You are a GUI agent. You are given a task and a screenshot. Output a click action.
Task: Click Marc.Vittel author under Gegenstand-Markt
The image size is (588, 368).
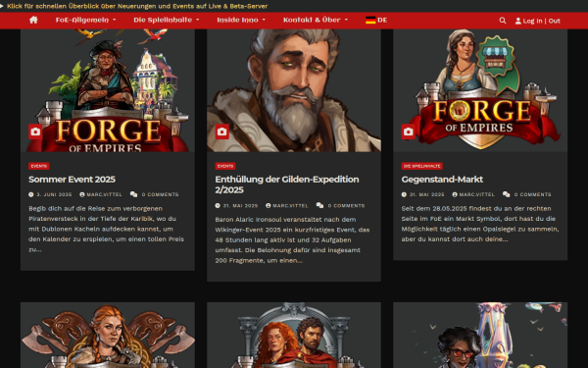point(477,194)
